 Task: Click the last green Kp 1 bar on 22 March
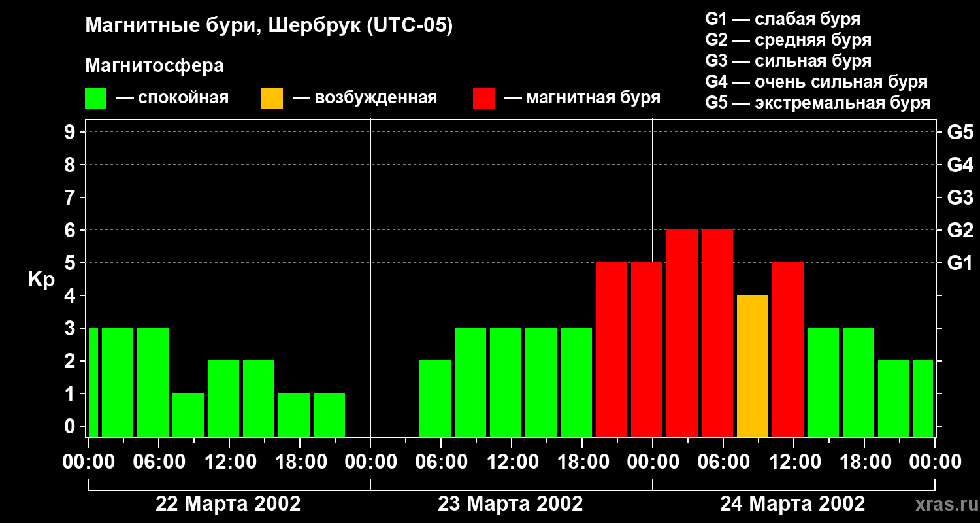click(329, 415)
